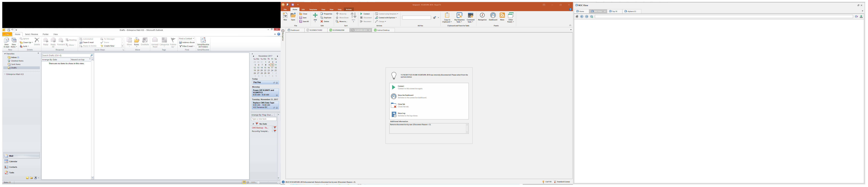Viewport: 868px width, 187px height.
Task: Open the Find a Contact dropdown
Action: [194, 39]
